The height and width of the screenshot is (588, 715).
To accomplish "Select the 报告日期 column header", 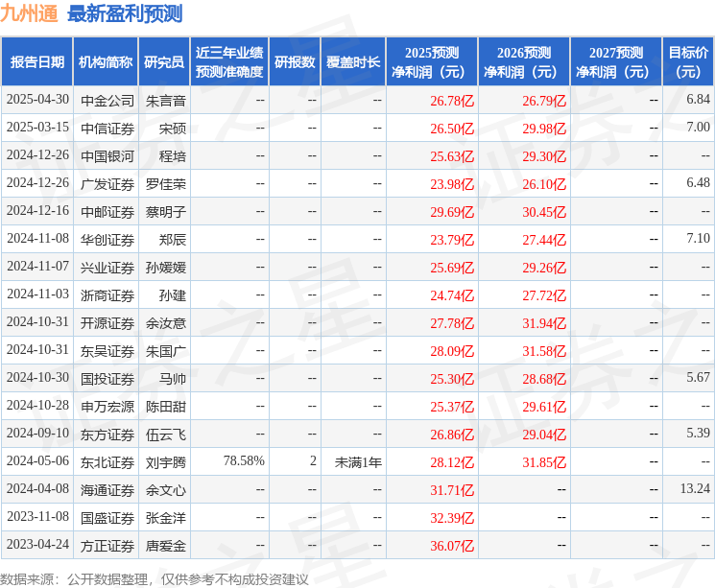I will (36, 62).
